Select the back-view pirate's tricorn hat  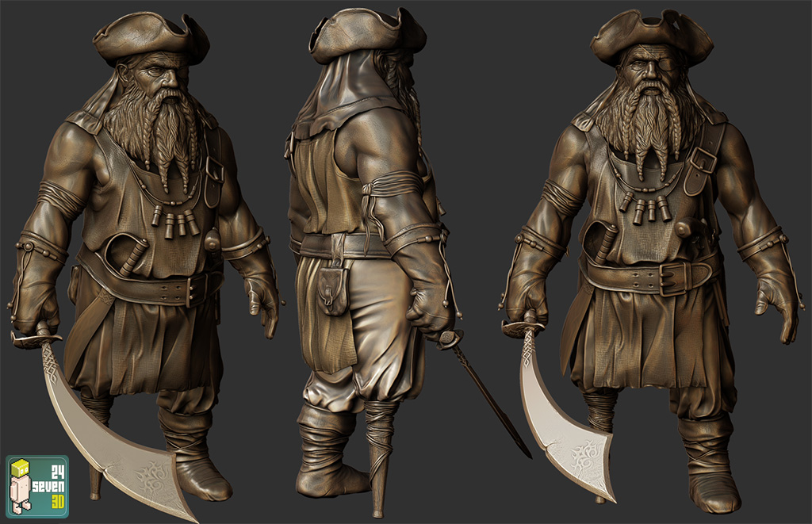coord(365,33)
